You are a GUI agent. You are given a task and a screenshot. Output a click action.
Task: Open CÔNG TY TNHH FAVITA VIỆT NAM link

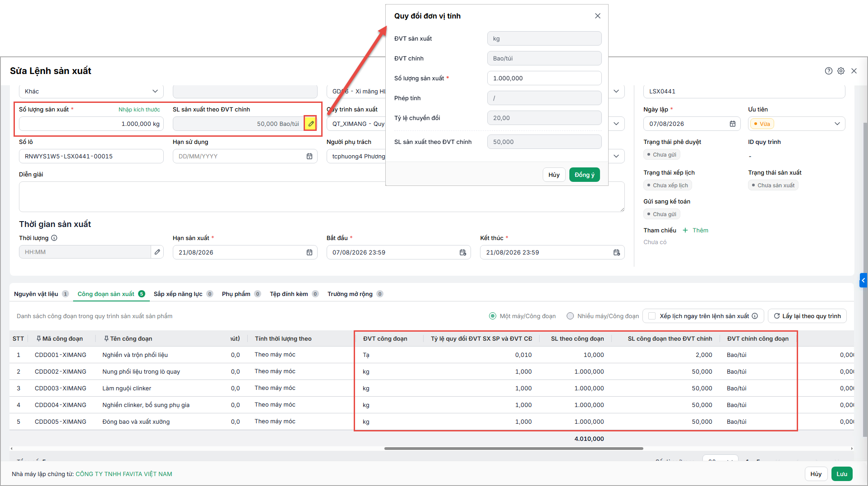coord(124,474)
